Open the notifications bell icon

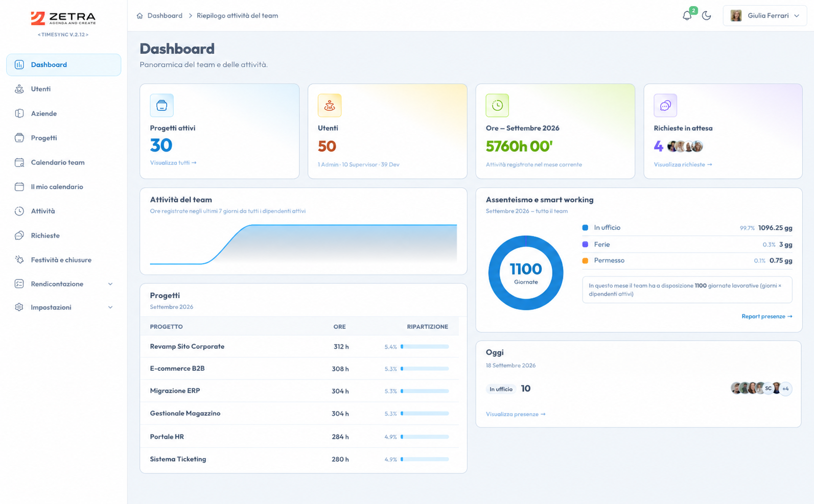[x=687, y=16]
